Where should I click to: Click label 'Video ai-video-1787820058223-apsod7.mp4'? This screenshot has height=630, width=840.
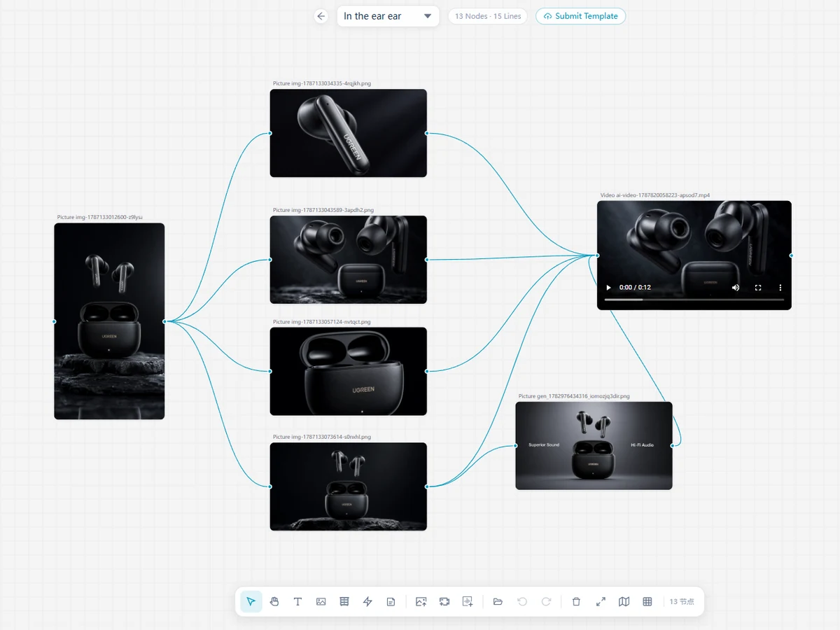pos(655,195)
